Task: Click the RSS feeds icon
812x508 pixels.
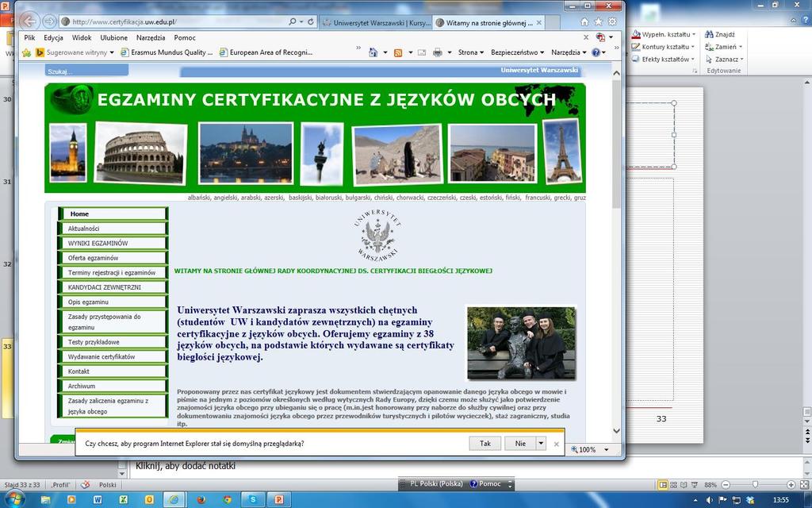Action: click(x=398, y=52)
